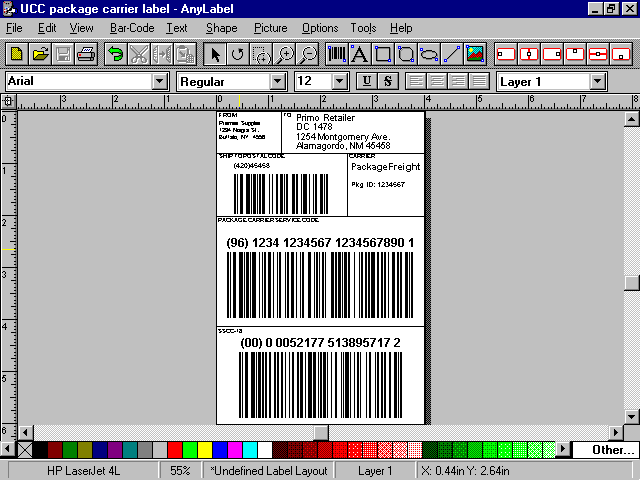The image size is (640, 480).
Task: Print the label
Action: pos(86,54)
